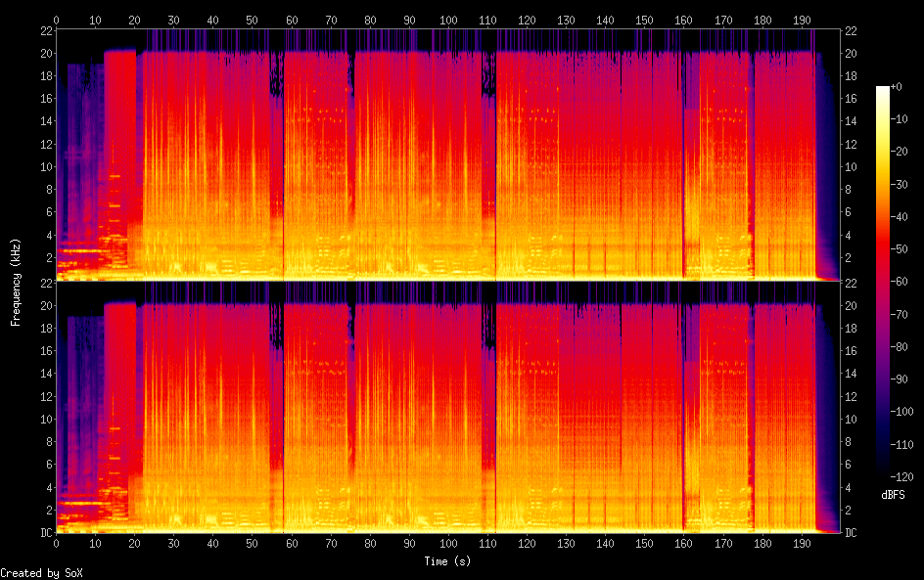Click the "Frequency (kHz)" vertical axis label
This screenshot has width=924, height=580.
point(16,282)
